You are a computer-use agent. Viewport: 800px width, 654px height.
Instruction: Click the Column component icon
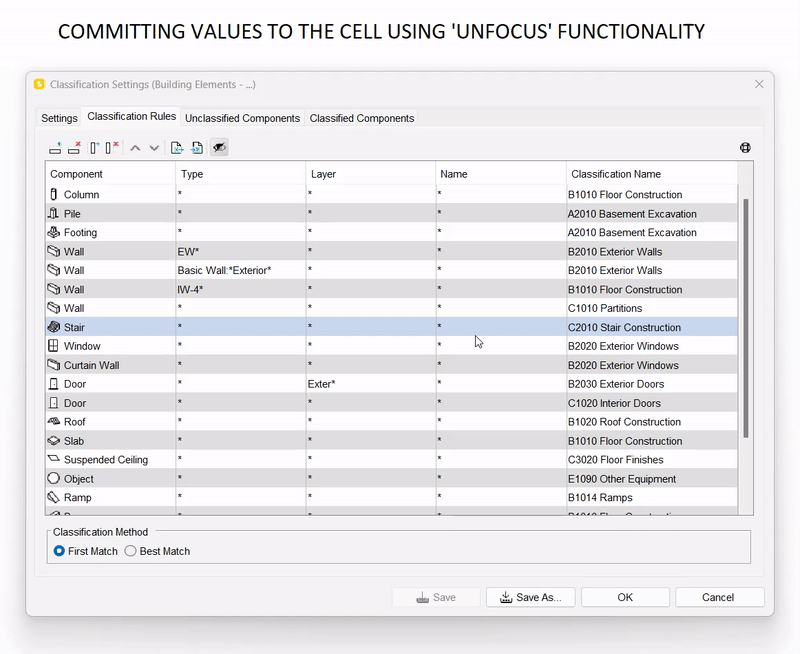54,194
